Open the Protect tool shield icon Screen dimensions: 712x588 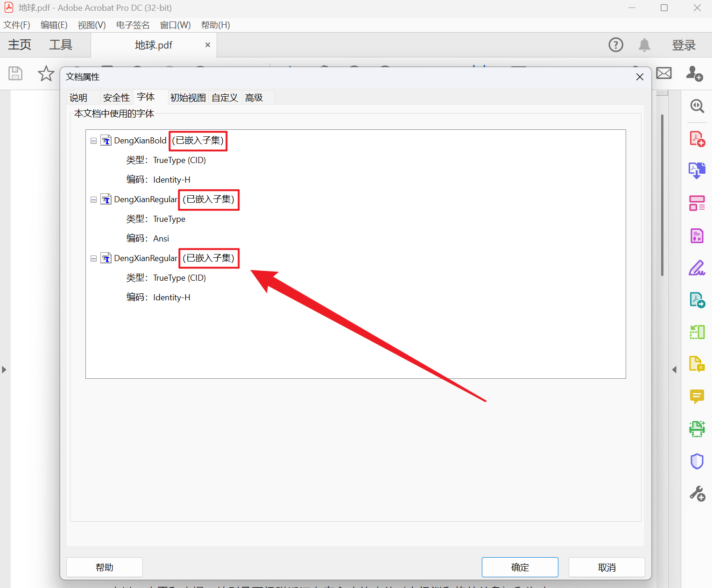click(697, 461)
